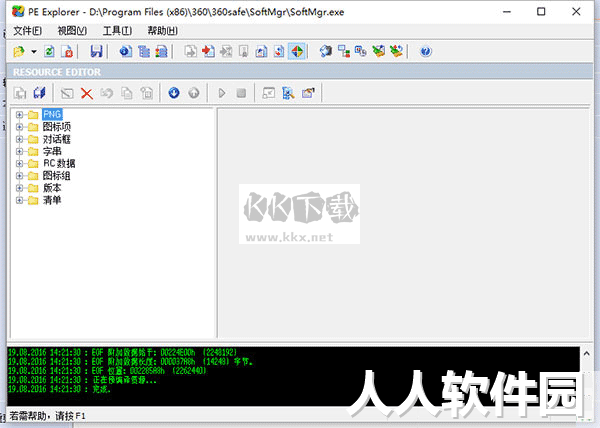This screenshot has width=600, height=428.
Task: Click the red arrow import document icon
Action: pos(208,51)
